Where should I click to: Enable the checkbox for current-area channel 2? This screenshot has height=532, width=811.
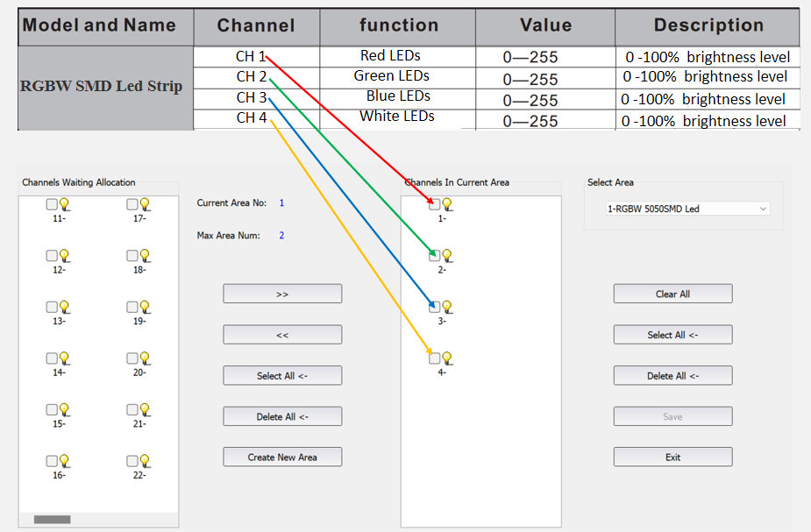coord(435,255)
